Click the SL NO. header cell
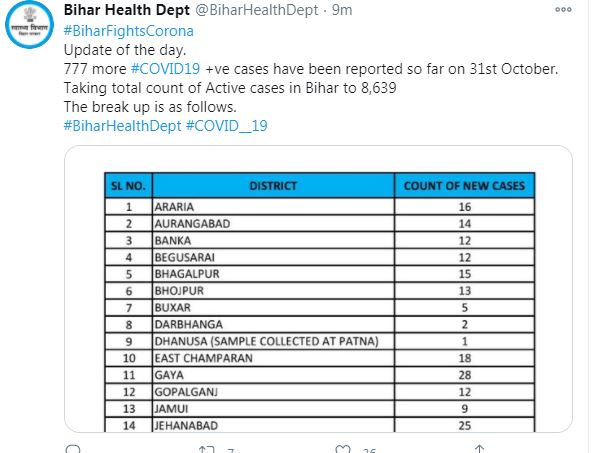This screenshot has width=591, height=453. 129,185
